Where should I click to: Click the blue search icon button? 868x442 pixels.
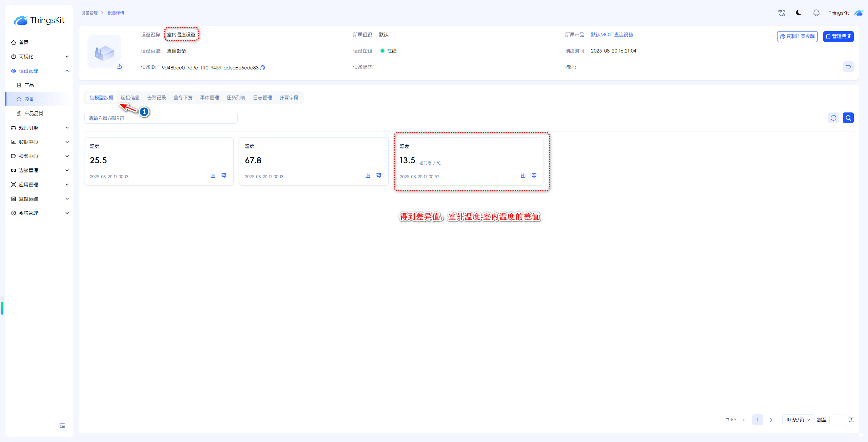(x=848, y=118)
